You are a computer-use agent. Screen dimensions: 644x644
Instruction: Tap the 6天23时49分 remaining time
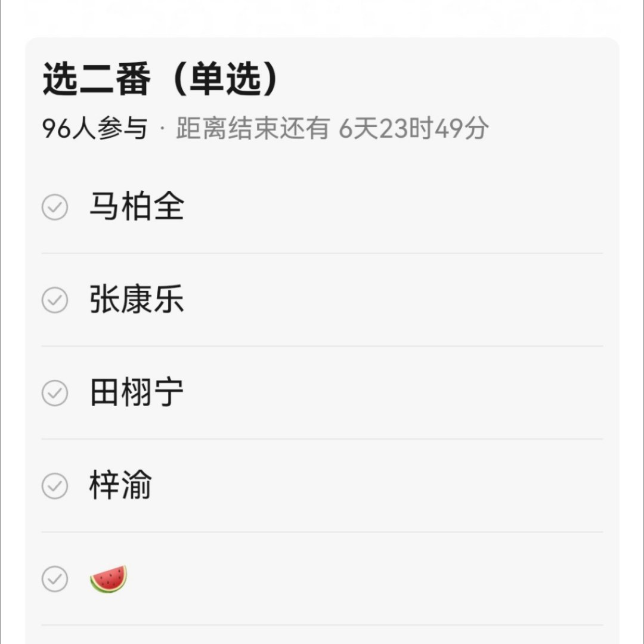(414, 128)
